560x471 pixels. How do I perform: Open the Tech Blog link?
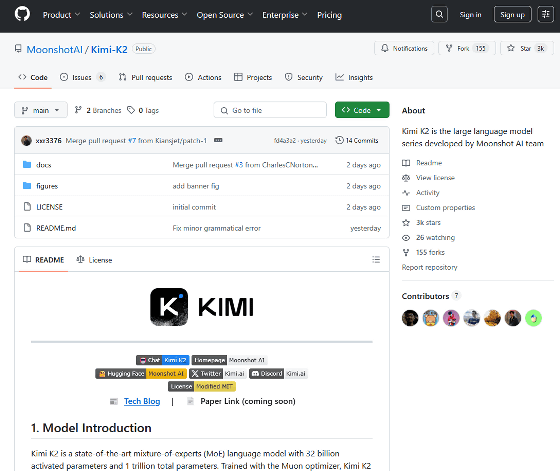(142, 401)
